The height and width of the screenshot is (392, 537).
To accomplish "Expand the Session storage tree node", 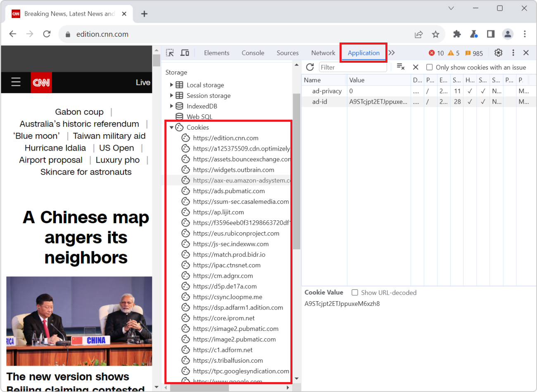I will (x=171, y=95).
